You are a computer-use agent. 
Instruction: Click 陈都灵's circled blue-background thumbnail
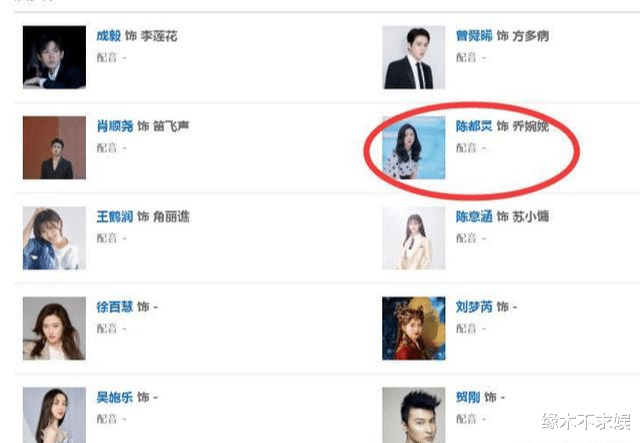[413, 147]
